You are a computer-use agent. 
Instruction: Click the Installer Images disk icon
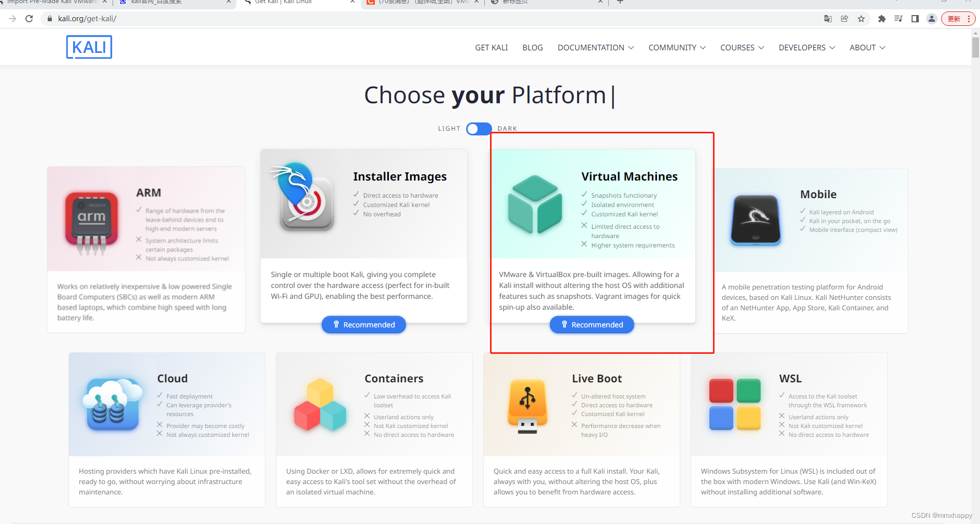point(303,198)
